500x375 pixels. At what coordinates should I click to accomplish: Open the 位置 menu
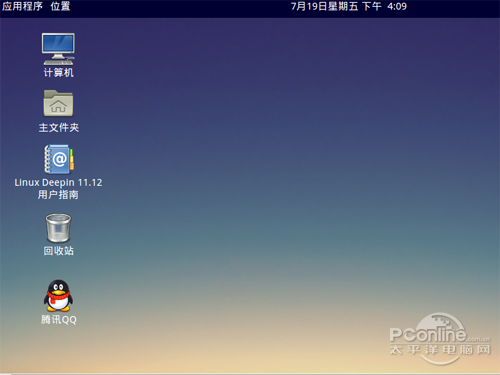click(60, 6)
